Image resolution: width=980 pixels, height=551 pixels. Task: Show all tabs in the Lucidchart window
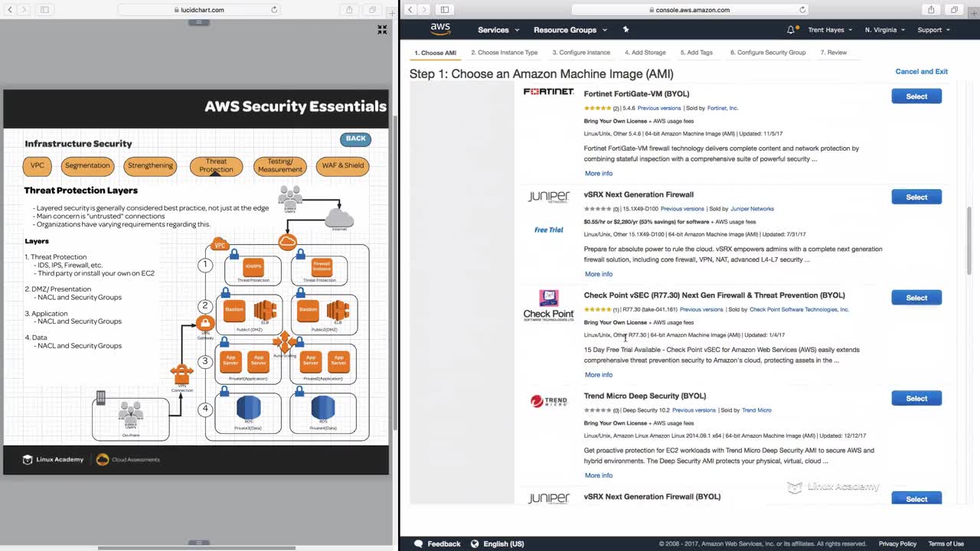[x=372, y=10]
